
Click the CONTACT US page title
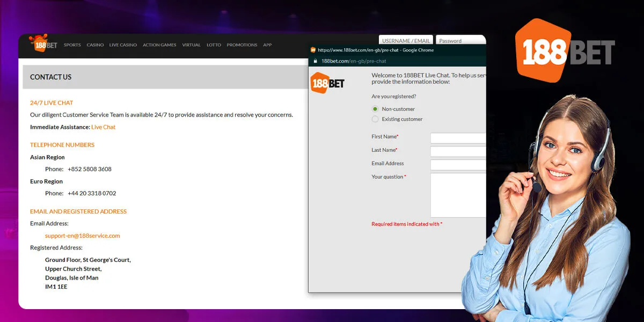pyautogui.click(x=50, y=77)
